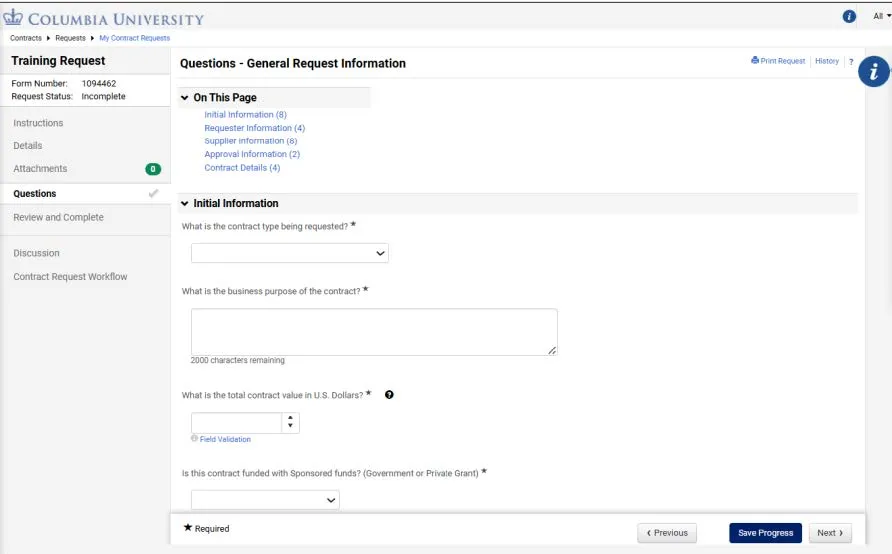Open the Attachments section in the sidebar
Viewport: 892px width, 554px height.
coord(40,168)
